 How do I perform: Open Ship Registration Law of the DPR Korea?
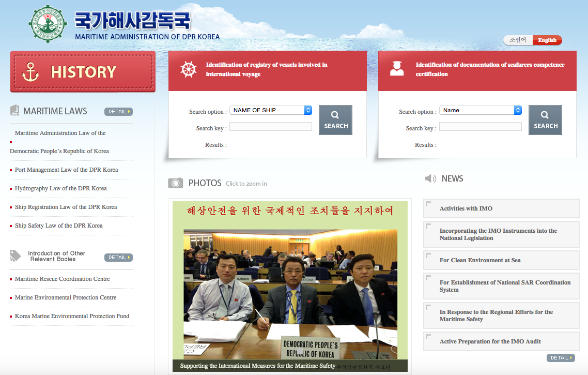click(66, 207)
